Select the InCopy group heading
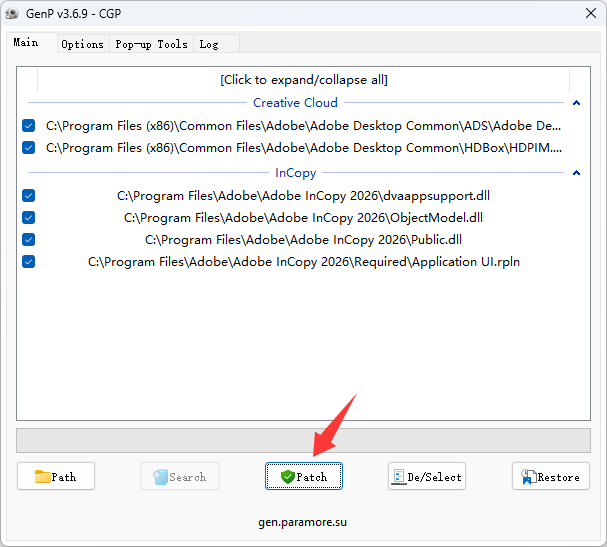 coord(295,173)
